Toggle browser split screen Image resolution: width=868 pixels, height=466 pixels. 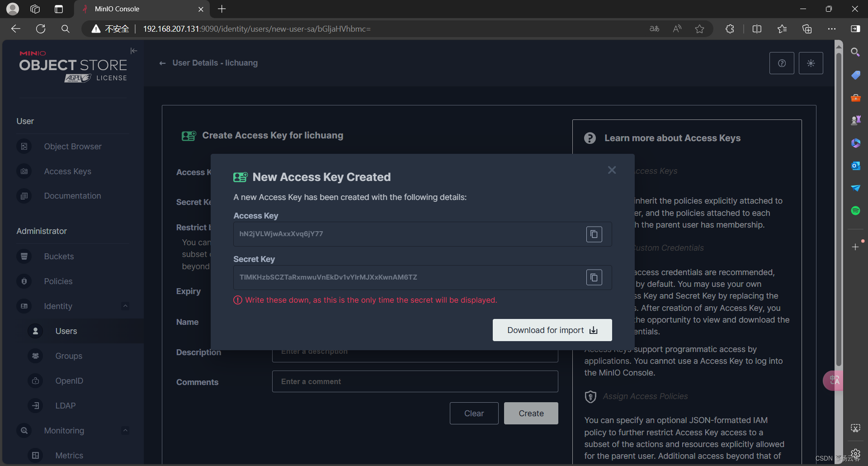tap(757, 29)
